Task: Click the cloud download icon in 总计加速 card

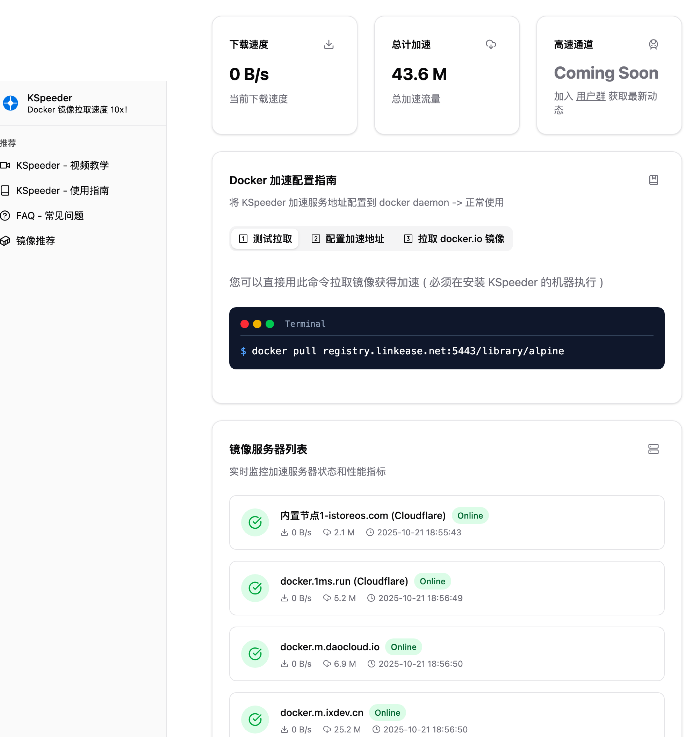Action: [491, 44]
